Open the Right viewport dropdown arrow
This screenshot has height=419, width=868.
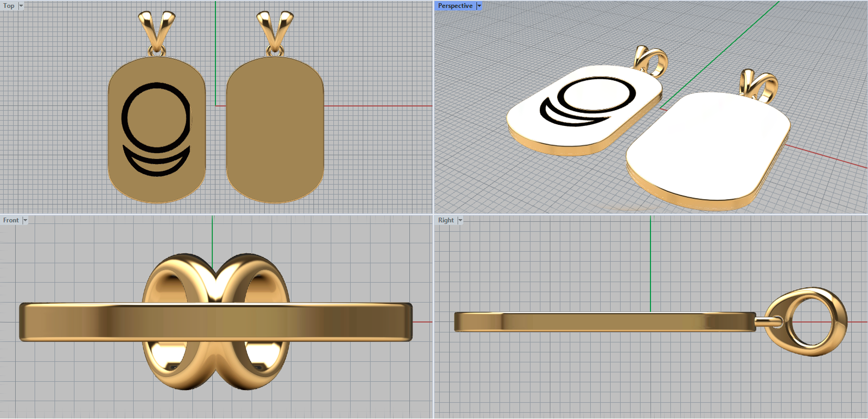click(461, 220)
